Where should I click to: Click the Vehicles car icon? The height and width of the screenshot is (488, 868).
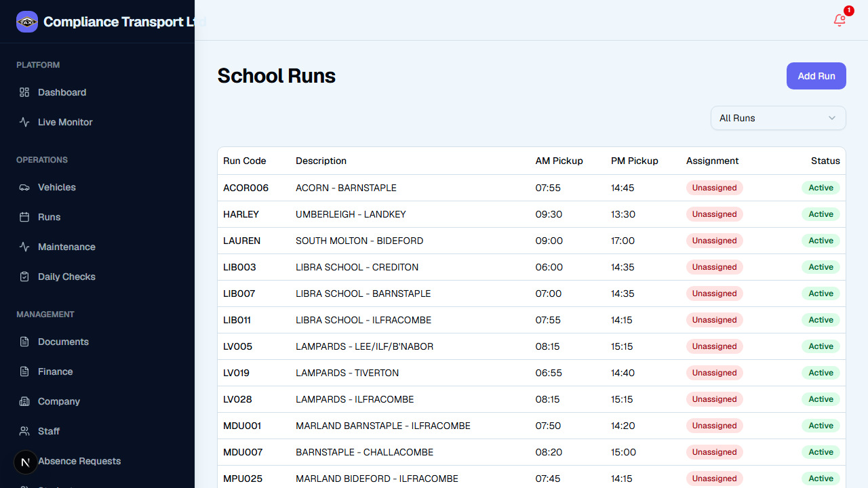tap(24, 187)
